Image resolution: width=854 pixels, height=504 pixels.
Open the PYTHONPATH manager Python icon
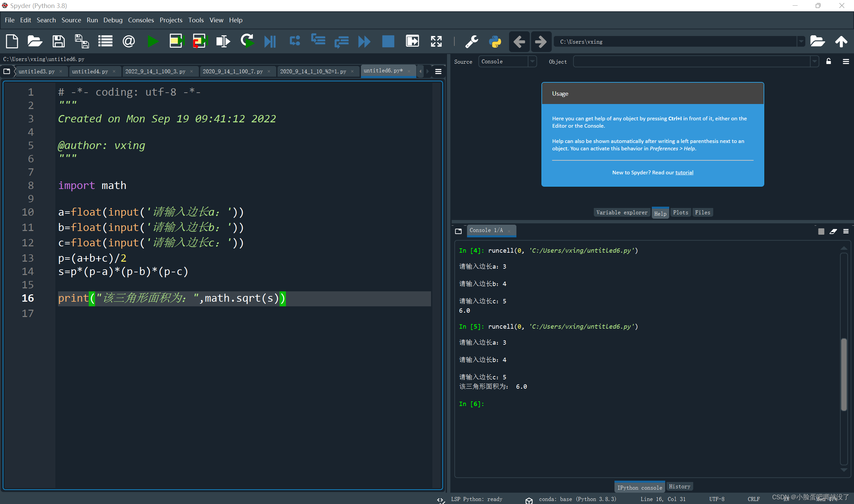click(495, 41)
